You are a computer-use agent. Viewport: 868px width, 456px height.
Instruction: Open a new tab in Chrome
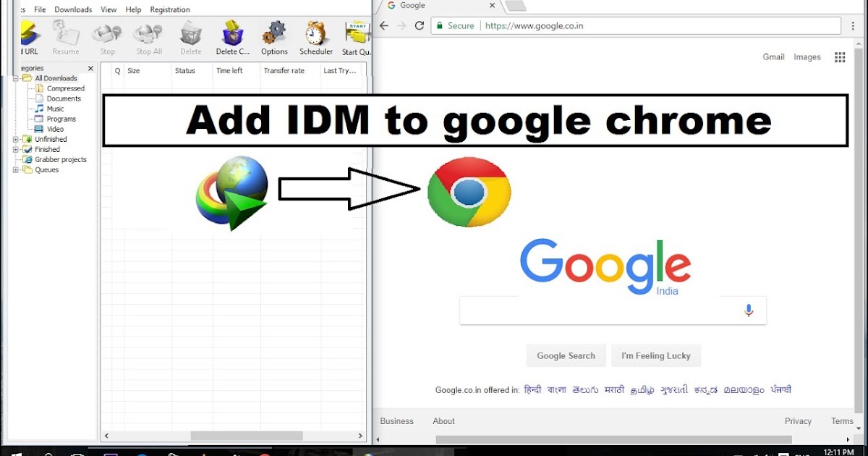point(515,6)
